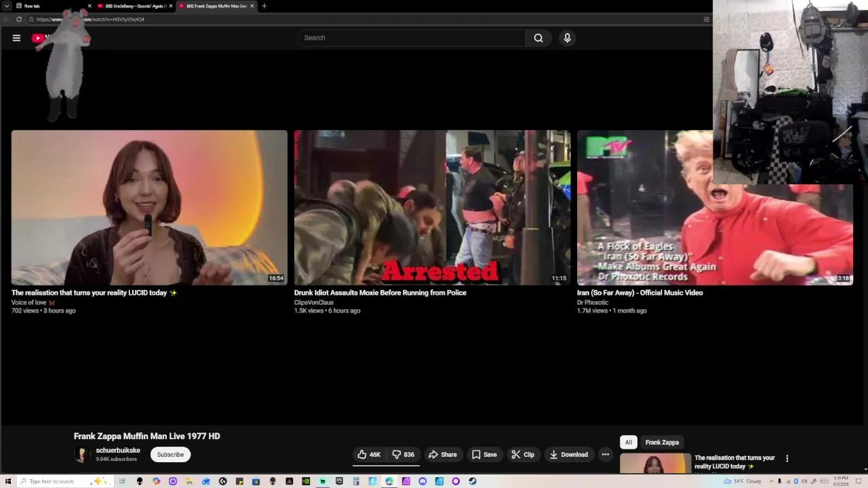This screenshot has height=488, width=868.
Task: Open 'Iran (So Far Away) - Official Music Video' title
Action: point(639,293)
